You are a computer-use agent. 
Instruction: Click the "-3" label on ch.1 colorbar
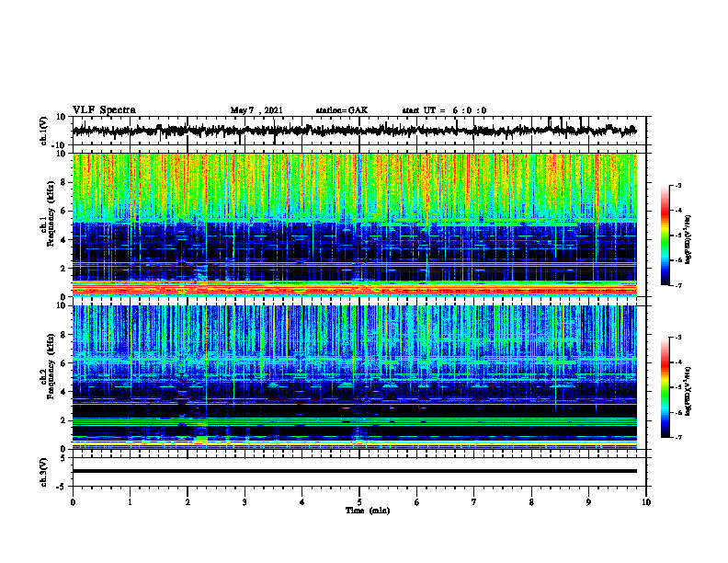tap(678, 185)
